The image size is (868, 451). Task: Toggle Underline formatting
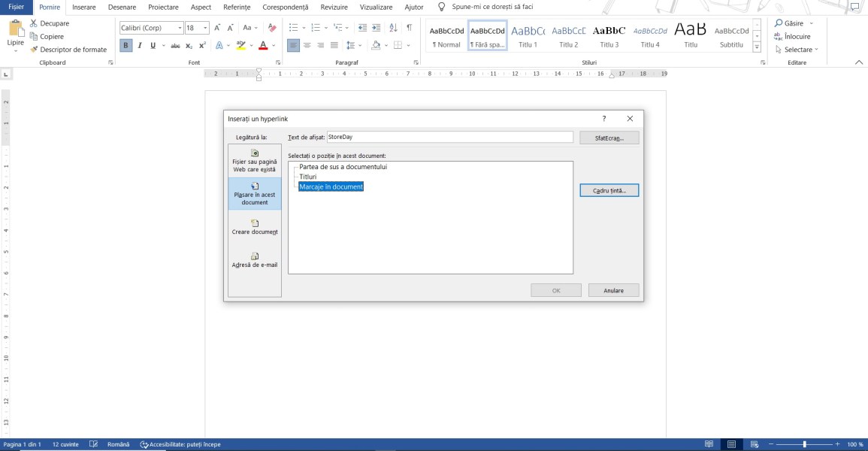(x=153, y=45)
